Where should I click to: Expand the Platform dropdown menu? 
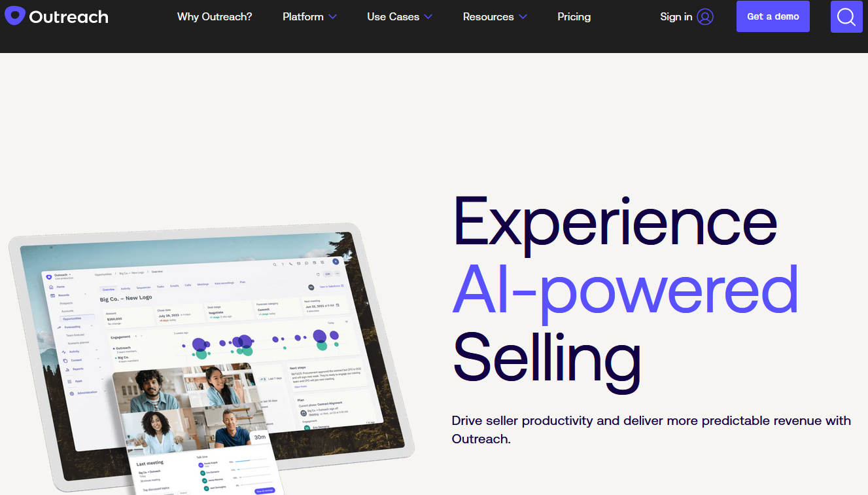tap(309, 17)
